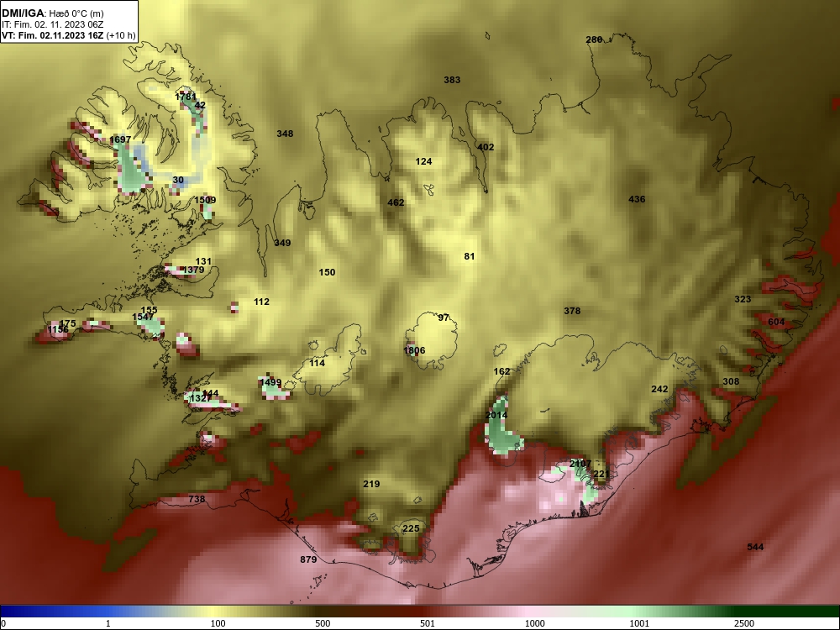Click the map value 604 in the Eastfjords
The width and height of the screenshot is (840, 630).
(776, 322)
